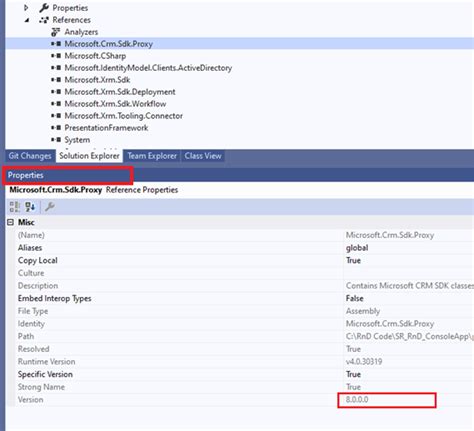
Task: Click the System reference icon
Action: (x=56, y=140)
